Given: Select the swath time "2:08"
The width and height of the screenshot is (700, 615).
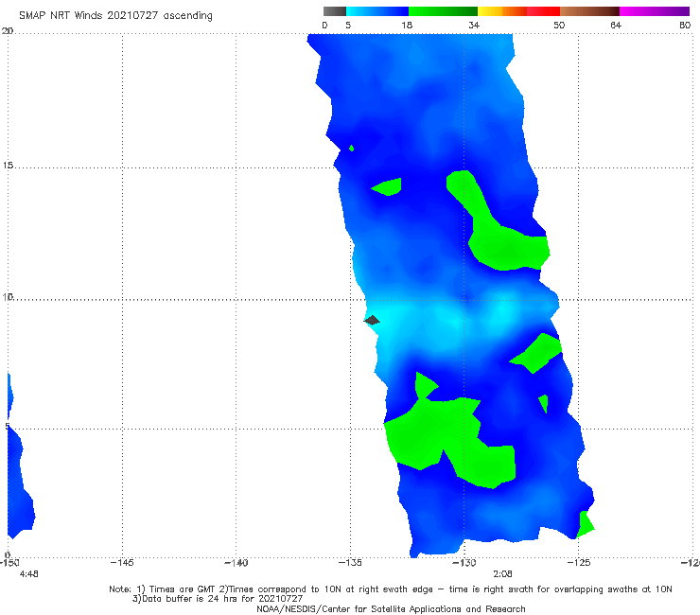Looking at the screenshot, I should tap(502, 574).
